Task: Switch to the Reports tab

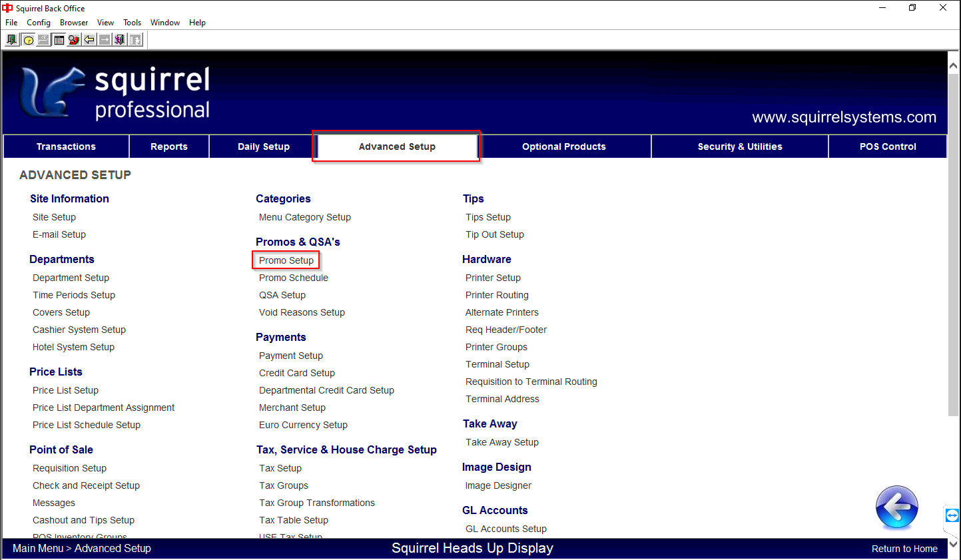Action: [169, 146]
